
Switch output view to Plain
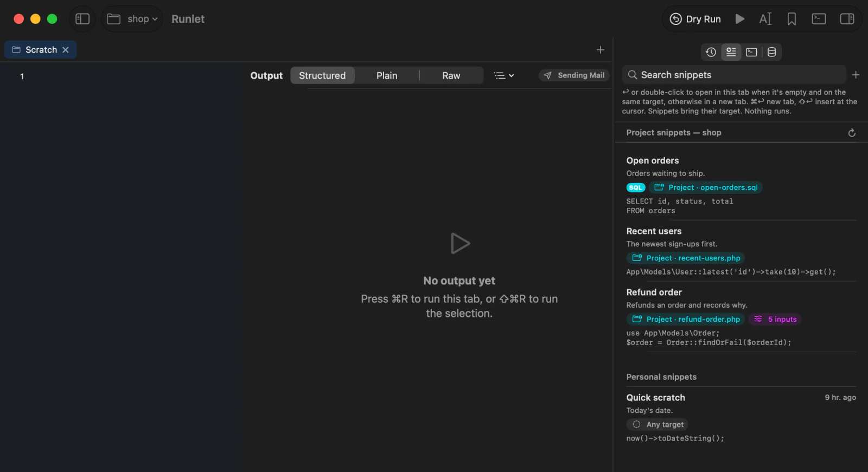[387, 75]
